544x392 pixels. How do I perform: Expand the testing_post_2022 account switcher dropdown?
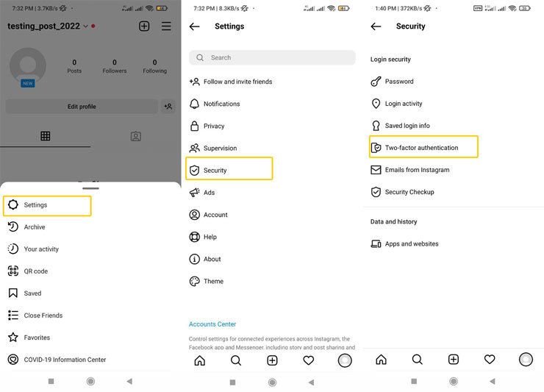coord(85,26)
